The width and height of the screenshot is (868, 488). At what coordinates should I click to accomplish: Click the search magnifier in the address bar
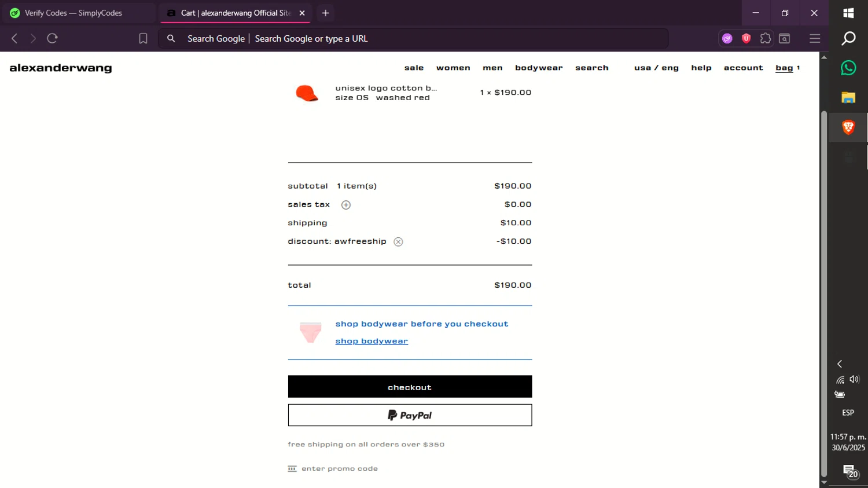coord(171,39)
